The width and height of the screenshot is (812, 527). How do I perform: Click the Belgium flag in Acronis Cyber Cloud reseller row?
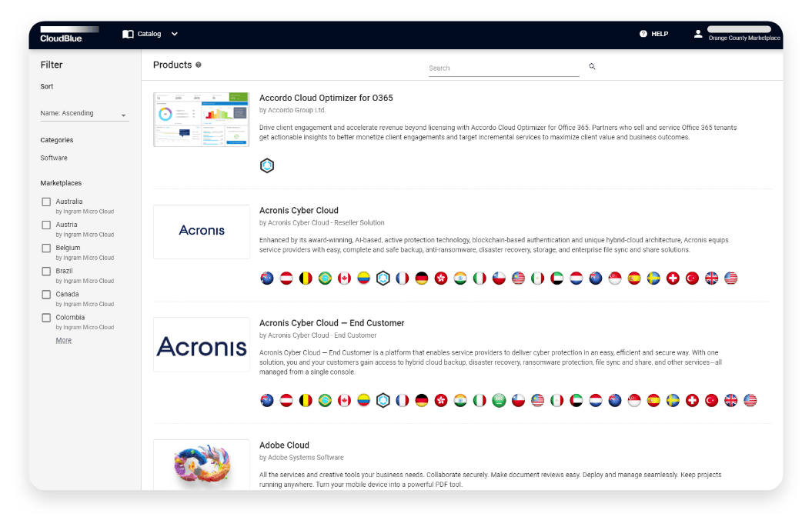pos(306,278)
